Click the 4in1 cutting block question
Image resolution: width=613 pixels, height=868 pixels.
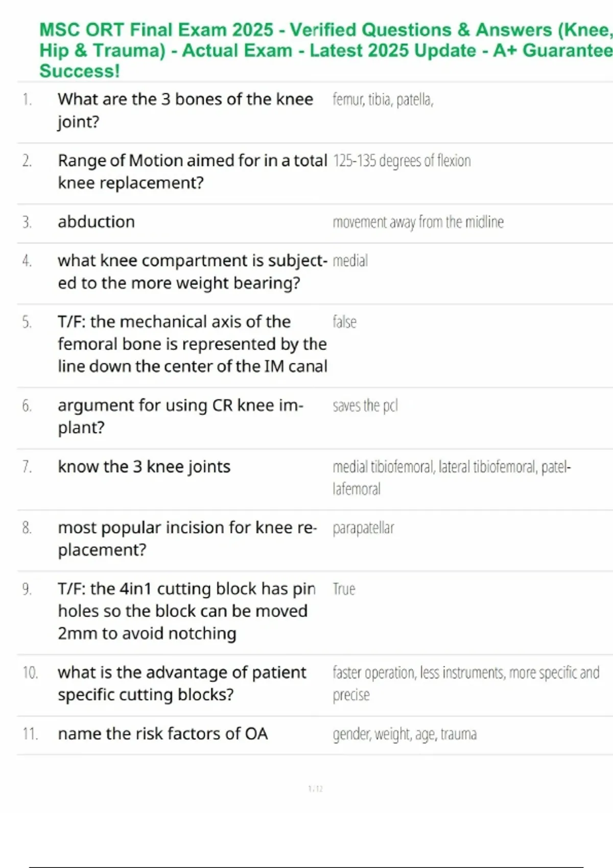(186, 611)
